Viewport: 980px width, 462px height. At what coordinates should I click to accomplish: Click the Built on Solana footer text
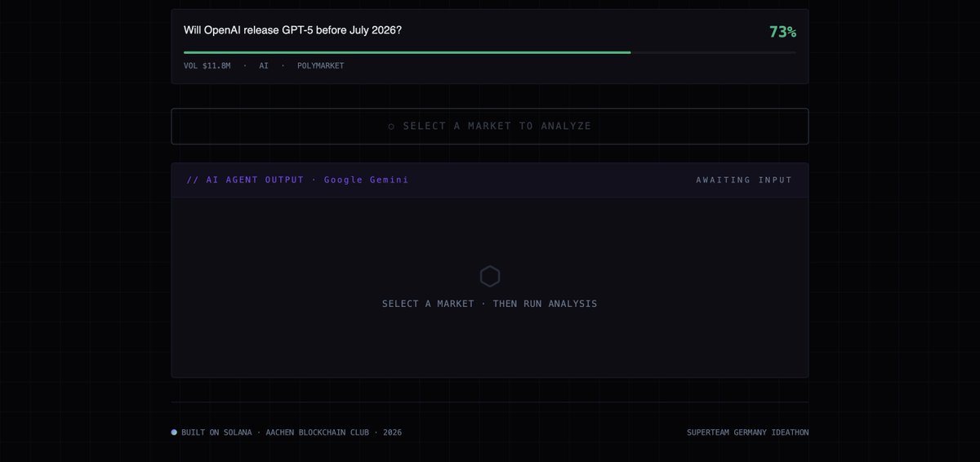292,433
